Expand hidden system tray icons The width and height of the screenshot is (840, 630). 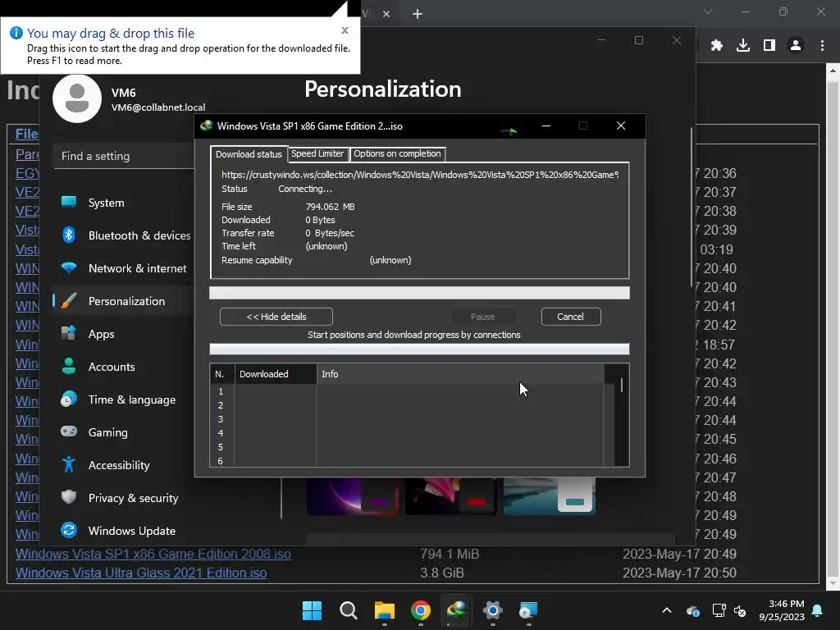click(x=667, y=610)
